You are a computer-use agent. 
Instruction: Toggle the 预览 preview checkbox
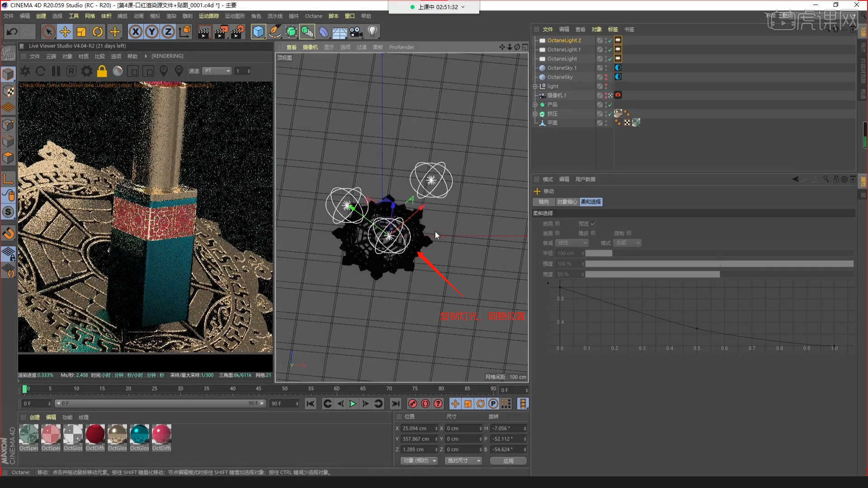pyautogui.click(x=594, y=224)
